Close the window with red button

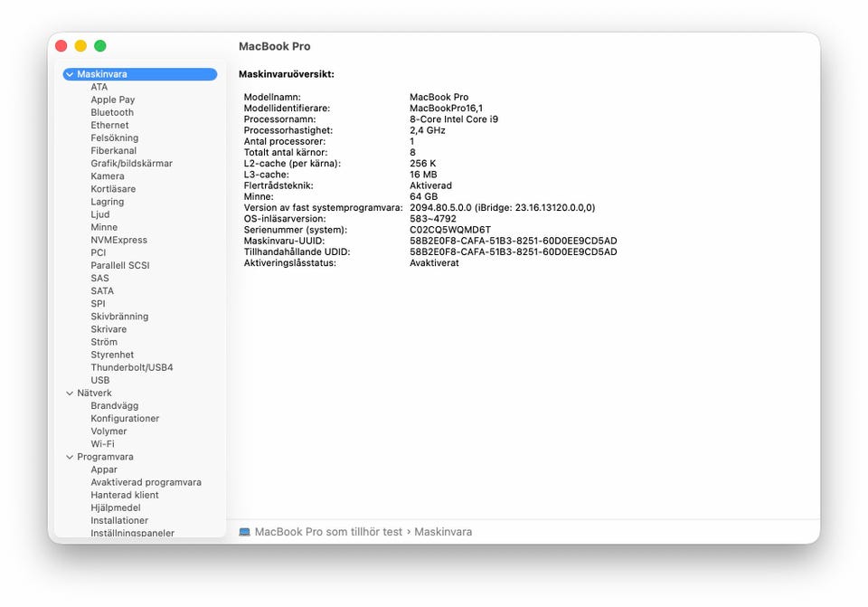[61, 46]
